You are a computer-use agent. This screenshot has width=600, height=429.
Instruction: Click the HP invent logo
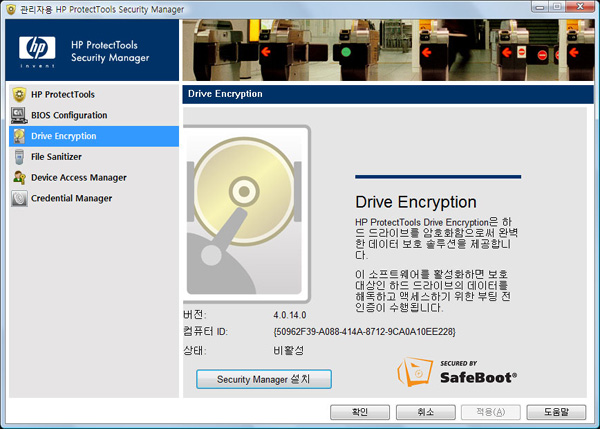[37, 51]
